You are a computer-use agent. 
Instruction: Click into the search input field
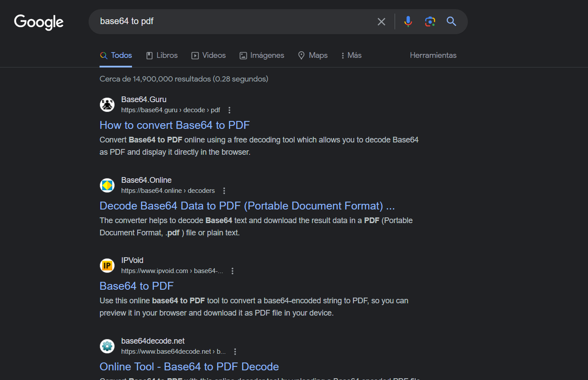232,21
